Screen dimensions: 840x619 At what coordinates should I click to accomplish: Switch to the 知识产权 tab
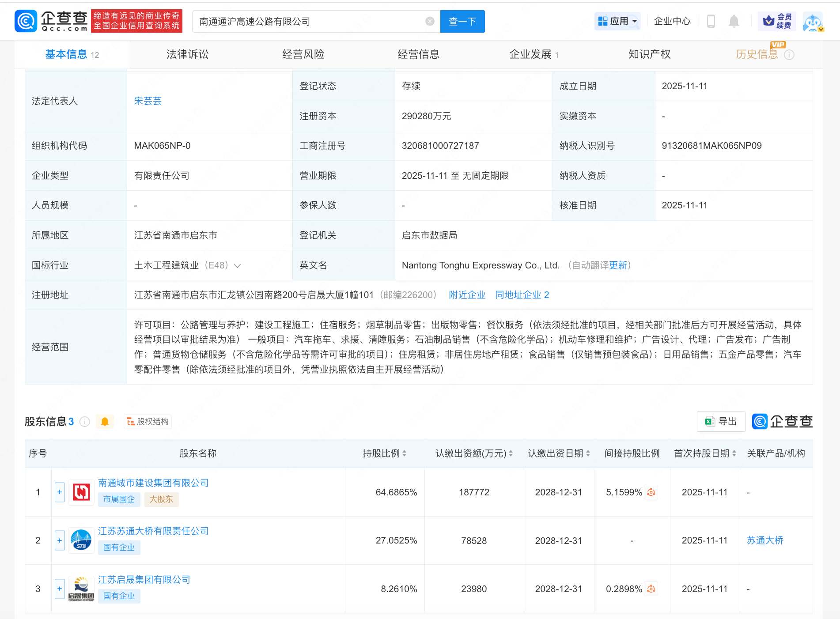point(649,54)
